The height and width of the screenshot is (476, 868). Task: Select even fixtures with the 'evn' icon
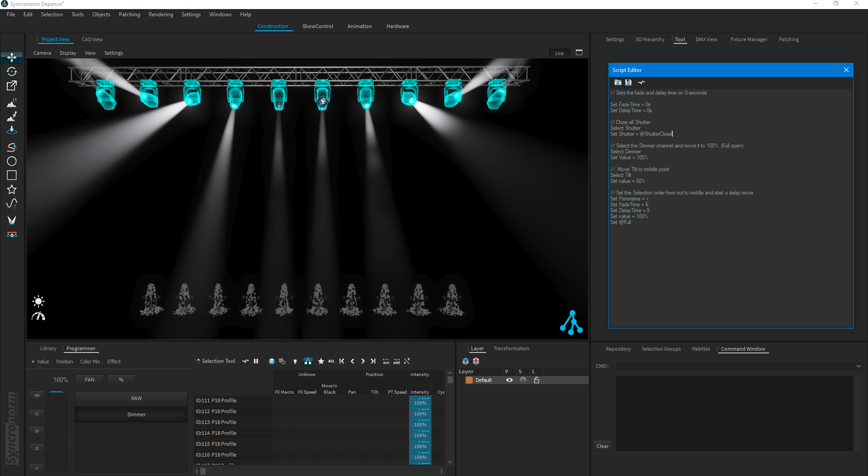386,362
